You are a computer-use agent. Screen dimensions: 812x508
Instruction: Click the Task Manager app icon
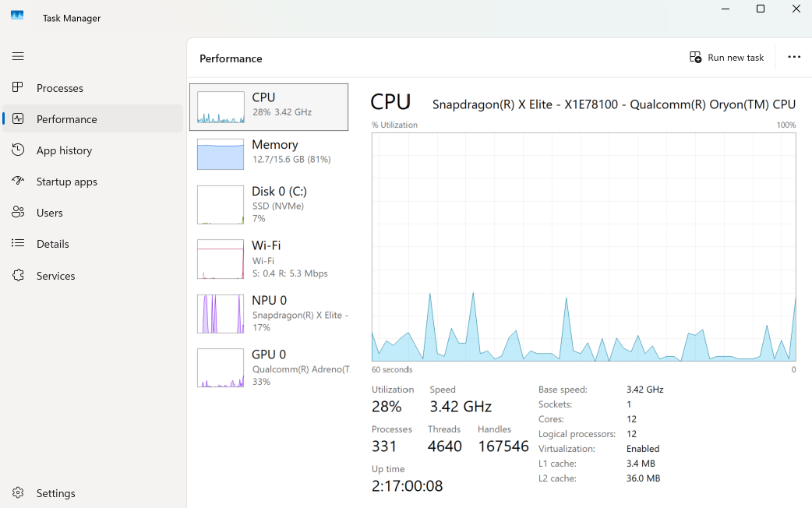click(x=17, y=16)
